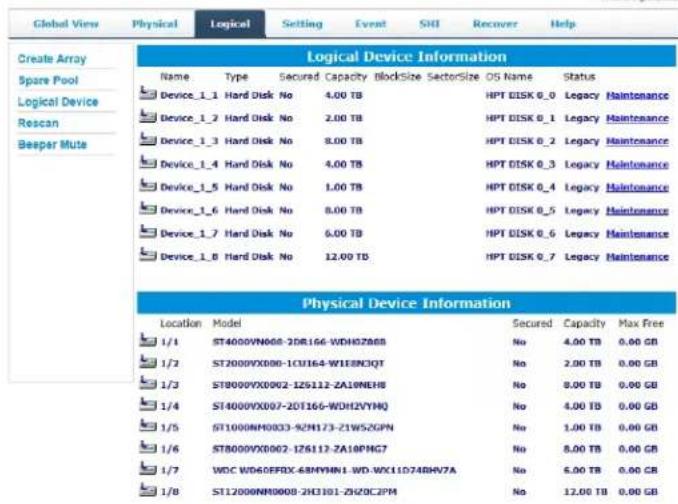Screen dimensions: 678x504
Task: Open the SHI tab
Action: coord(429,24)
